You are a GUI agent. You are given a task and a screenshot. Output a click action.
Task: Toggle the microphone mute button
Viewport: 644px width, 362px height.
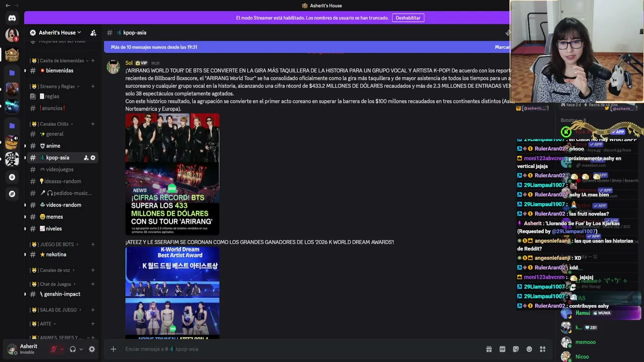[x=53, y=349]
